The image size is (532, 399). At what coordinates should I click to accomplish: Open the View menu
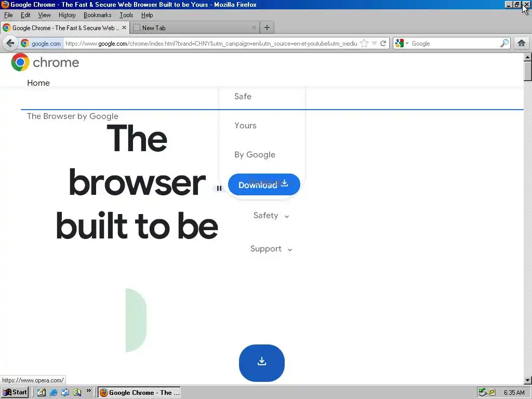[x=44, y=15]
